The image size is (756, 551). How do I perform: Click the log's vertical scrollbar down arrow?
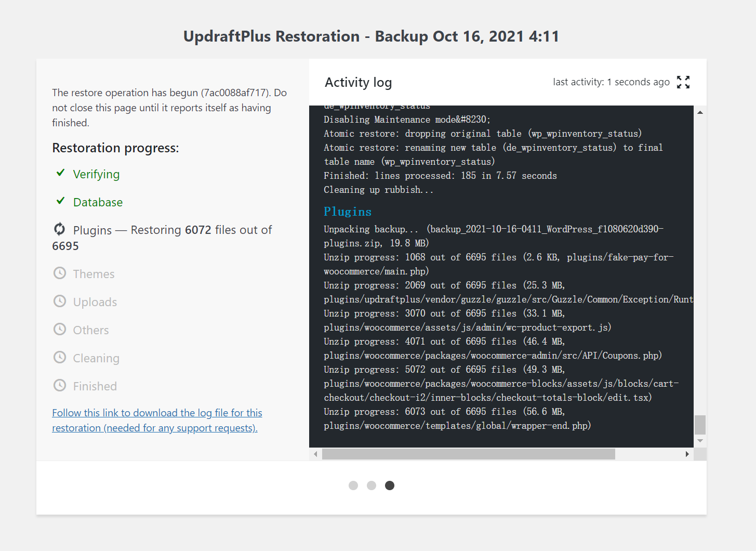pyautogui.click(x=700, y=441)
